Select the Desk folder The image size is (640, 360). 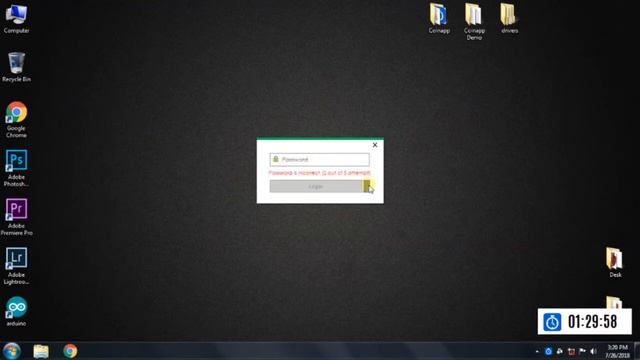(615, 262)
